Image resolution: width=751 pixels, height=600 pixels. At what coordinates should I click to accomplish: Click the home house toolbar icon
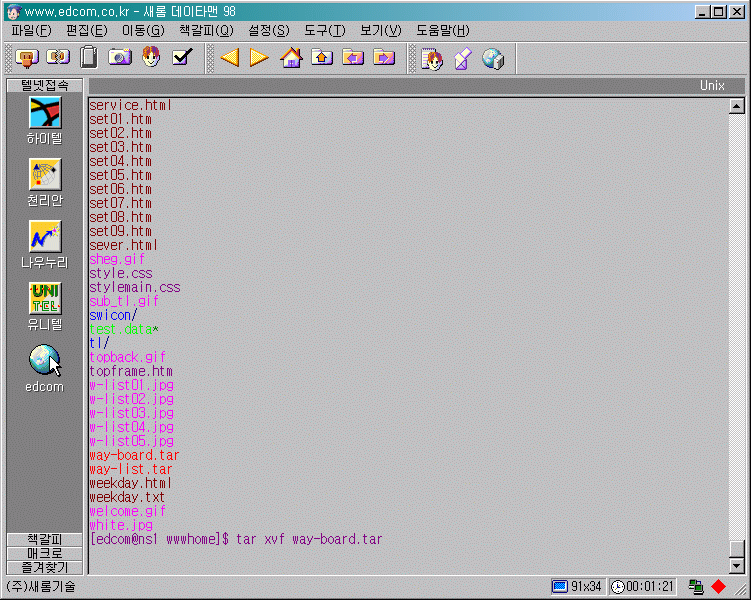[291, 57]
